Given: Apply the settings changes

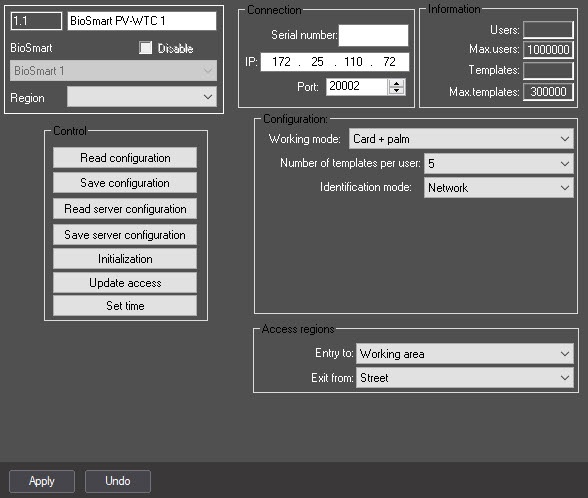Looking at the screenshot, I should click(42, 481).
